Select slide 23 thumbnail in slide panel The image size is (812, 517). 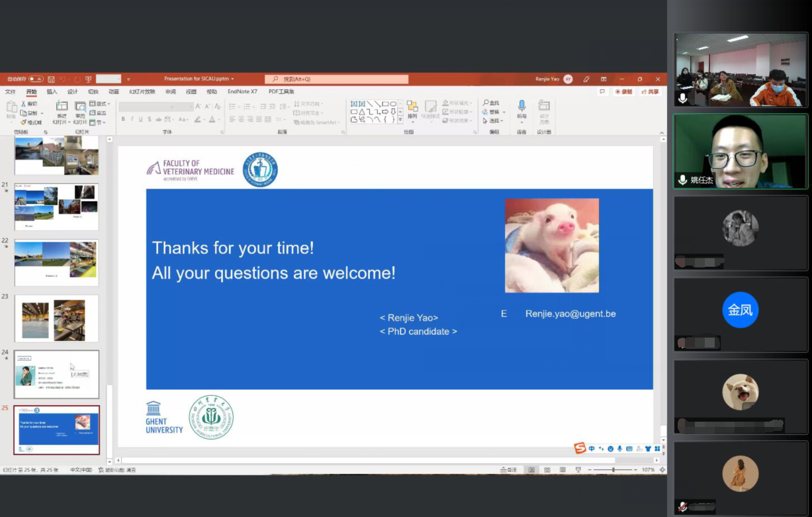56,318
